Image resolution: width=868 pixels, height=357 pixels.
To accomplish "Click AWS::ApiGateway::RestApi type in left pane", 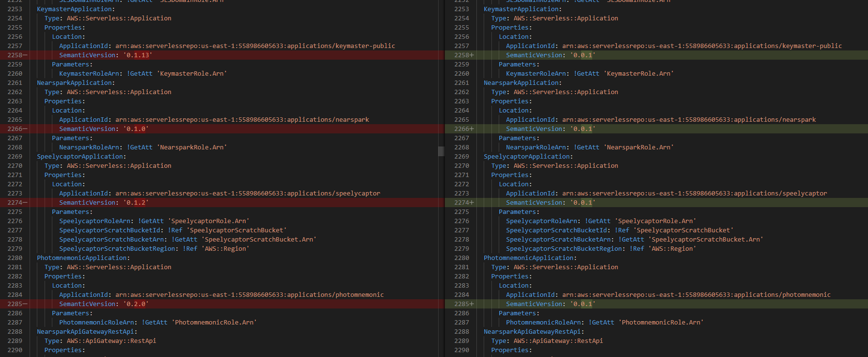I will tap(111, 341).
